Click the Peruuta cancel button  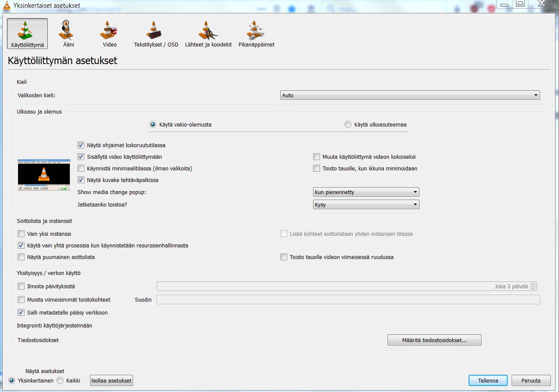coord(531,381)
